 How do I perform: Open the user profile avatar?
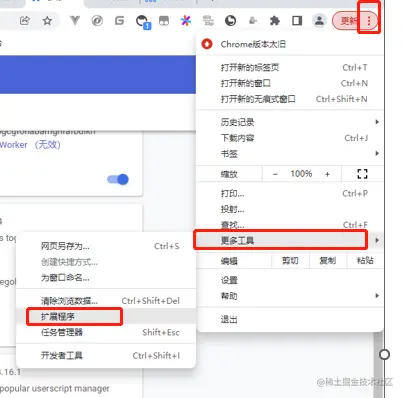319,21
